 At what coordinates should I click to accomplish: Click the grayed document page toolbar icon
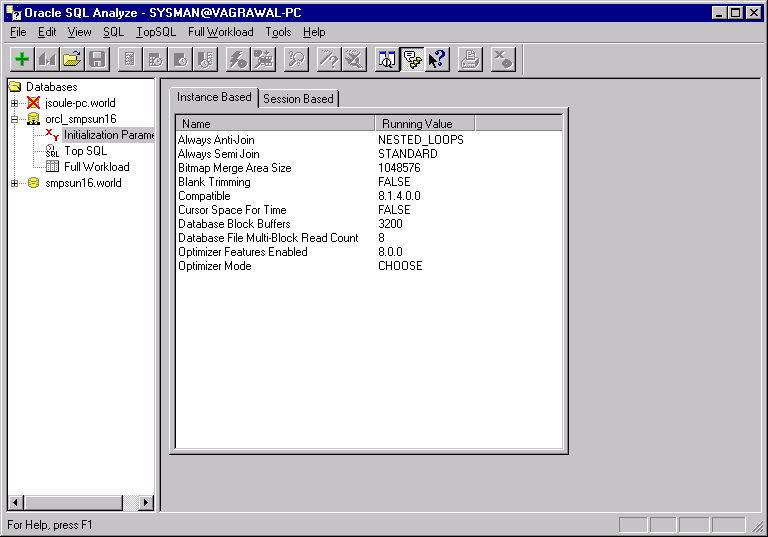[130, 59]
